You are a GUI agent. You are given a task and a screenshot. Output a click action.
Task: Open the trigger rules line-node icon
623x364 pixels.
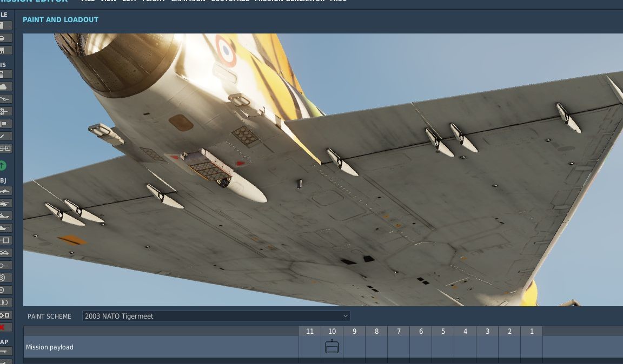(5, 99)
